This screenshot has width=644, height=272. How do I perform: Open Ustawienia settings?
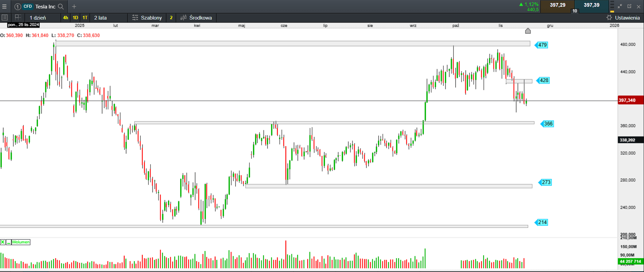pyautogui.click(x=623, y=18)
